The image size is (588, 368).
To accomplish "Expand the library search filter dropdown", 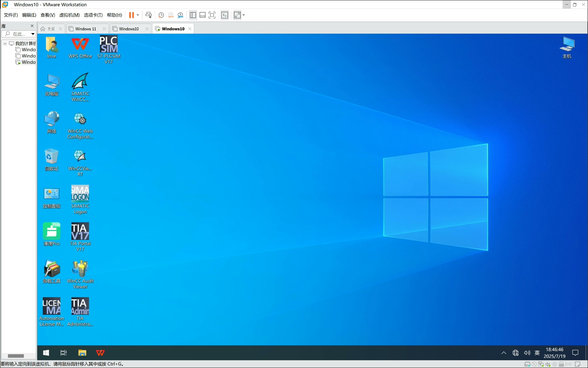I will (33, 34).
